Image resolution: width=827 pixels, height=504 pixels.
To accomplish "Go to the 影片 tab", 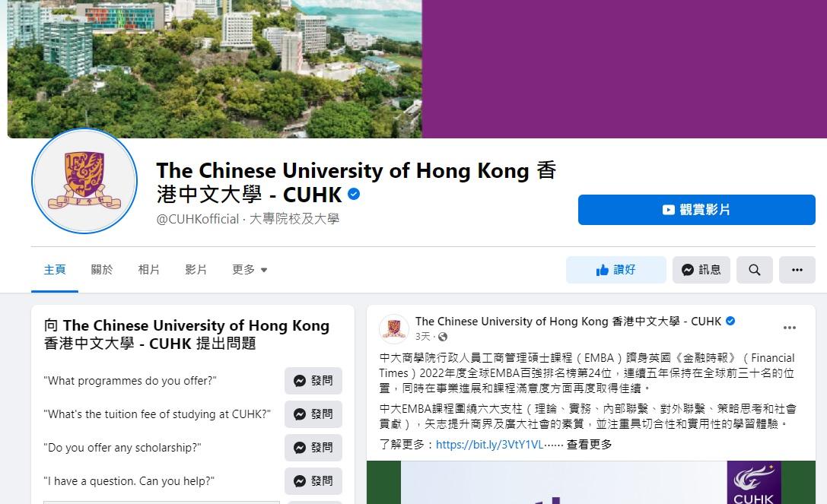I will 196,270.
